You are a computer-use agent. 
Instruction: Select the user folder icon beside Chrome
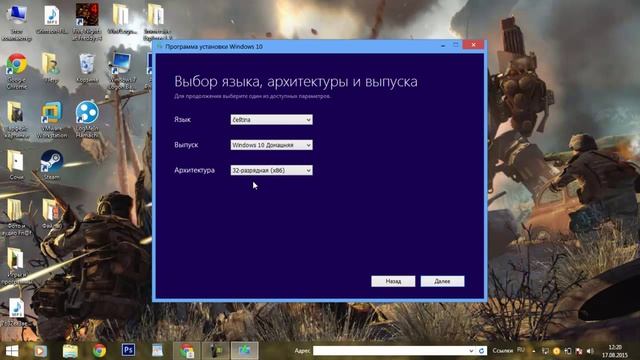pyautogui.click(x=51, y=68)
